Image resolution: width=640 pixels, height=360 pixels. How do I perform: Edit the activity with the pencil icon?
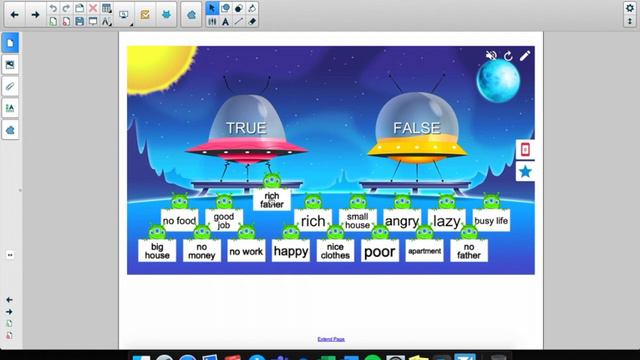pos(525,56)
